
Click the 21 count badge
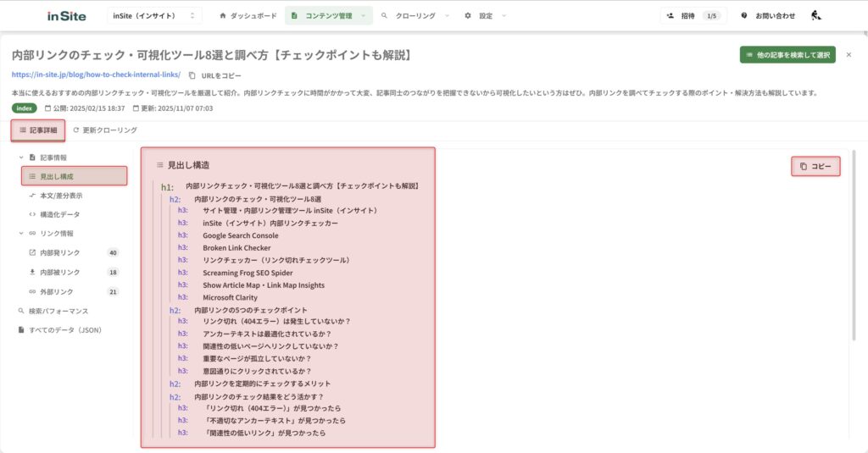pos(113,291)
